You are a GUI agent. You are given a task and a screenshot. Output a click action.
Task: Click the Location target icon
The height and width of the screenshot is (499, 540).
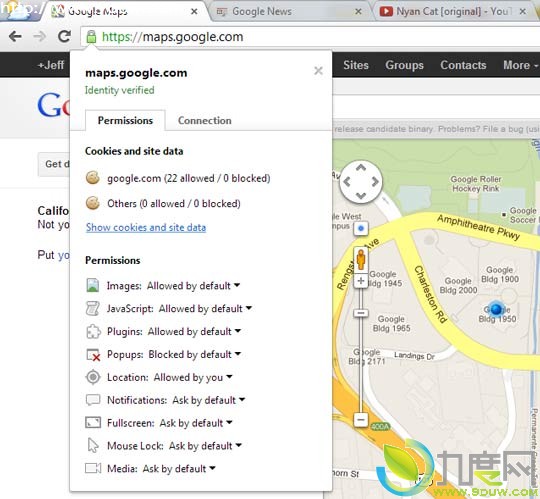point(93,377)
